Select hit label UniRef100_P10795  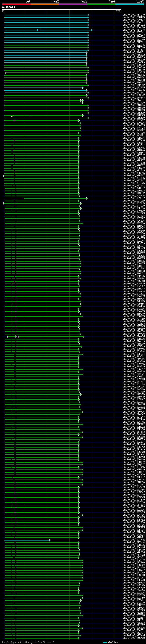pos(133,334)
